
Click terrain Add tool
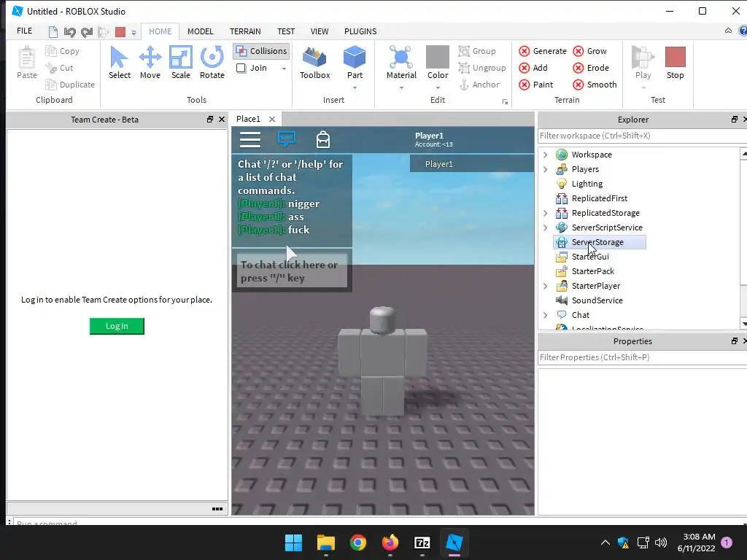(x=533, y=68)
